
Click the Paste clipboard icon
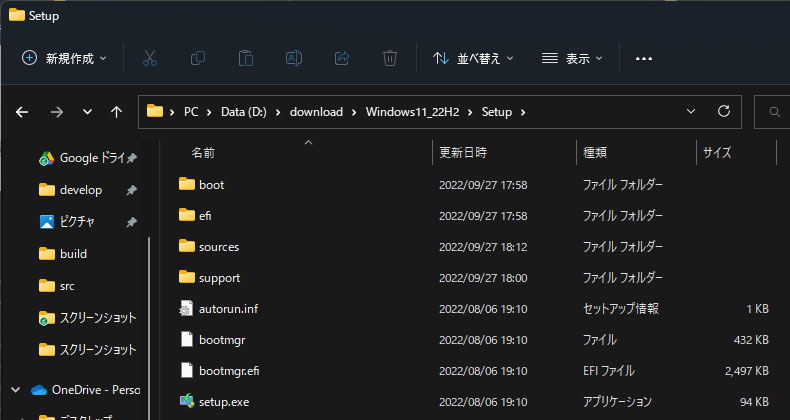246,58
